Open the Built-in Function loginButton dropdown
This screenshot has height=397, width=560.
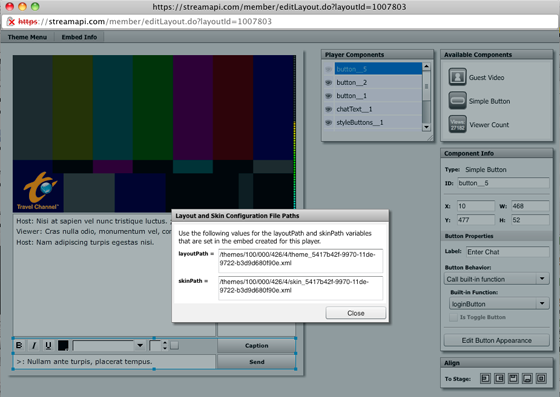(x=499, y=304)
